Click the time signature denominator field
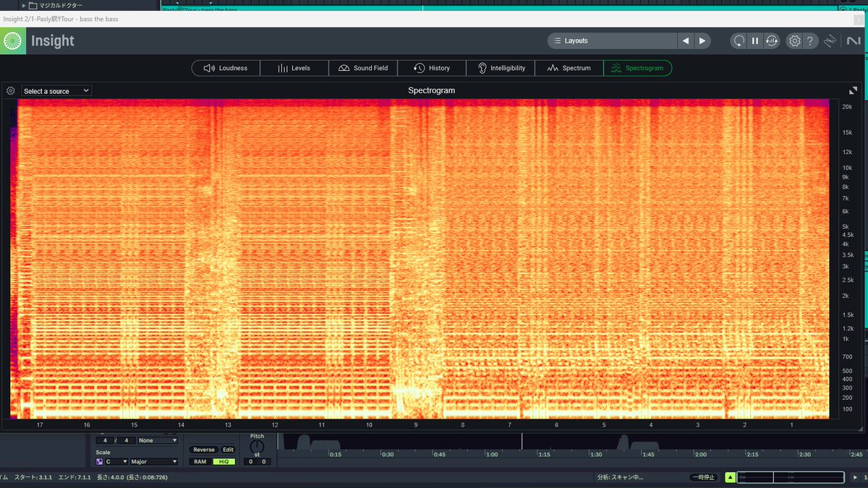Viewport: 868px width, 488px height. pyautogui.click(x=127, y=440)
